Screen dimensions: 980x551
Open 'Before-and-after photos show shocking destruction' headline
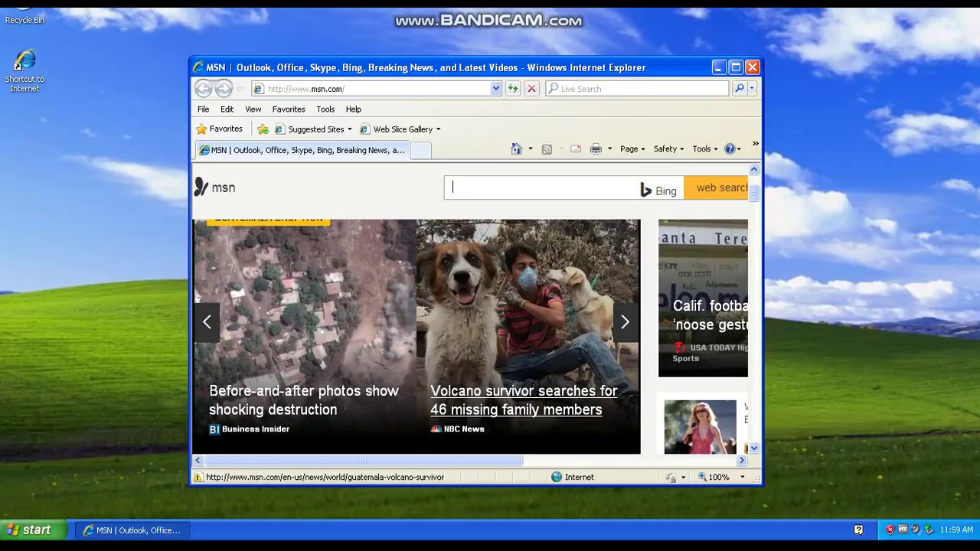(304, 400)
